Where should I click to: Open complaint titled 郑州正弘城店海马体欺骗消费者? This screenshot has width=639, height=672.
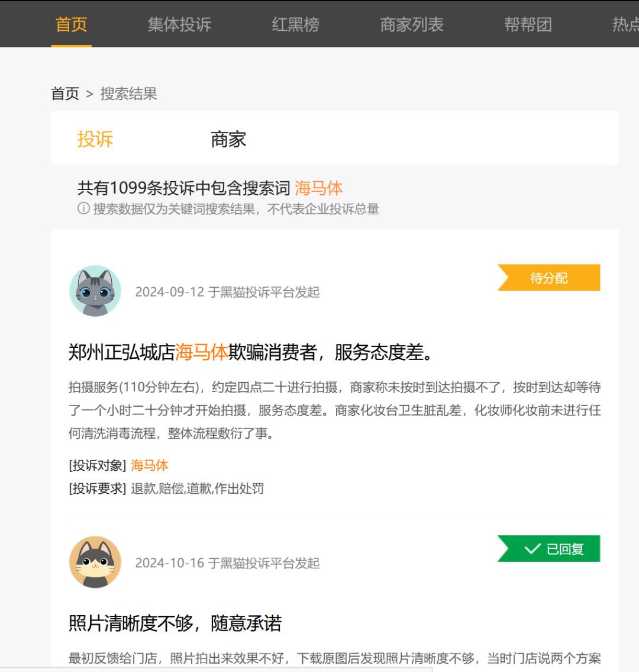[x=250, y=352]
